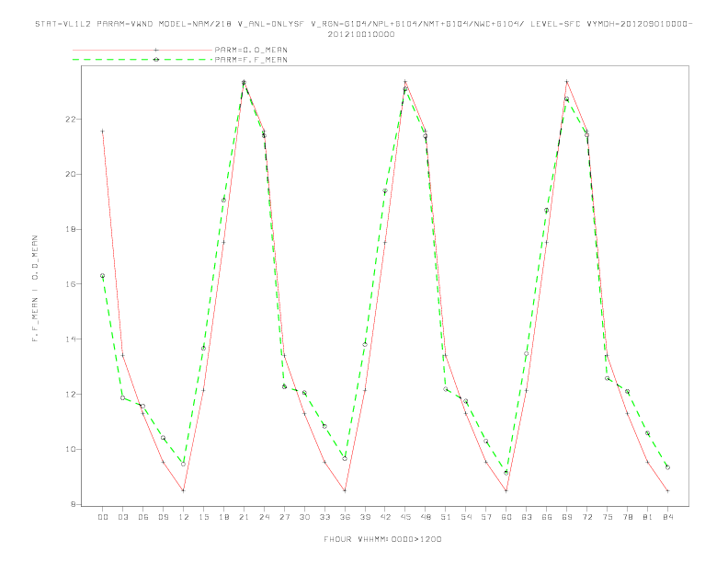
Task: Click O.O_MEAN plus marker at hour 12
Action: (184, 490)
